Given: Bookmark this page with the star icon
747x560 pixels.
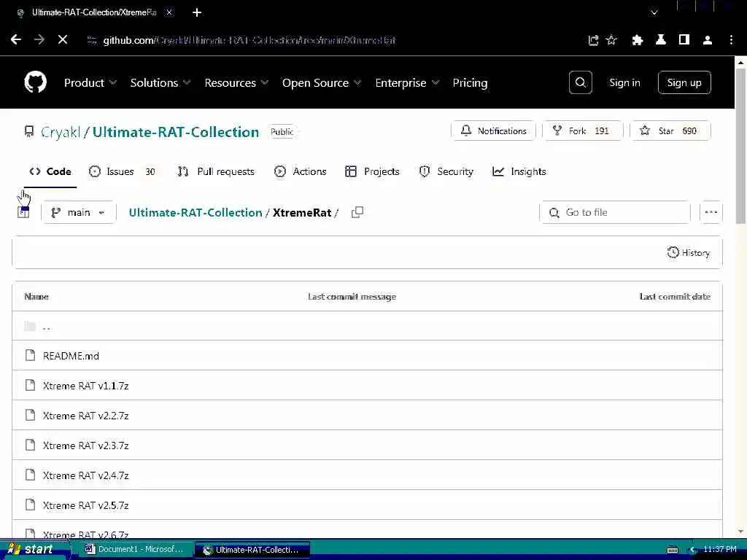Looking at the screenshot, I should coord(611,40).
